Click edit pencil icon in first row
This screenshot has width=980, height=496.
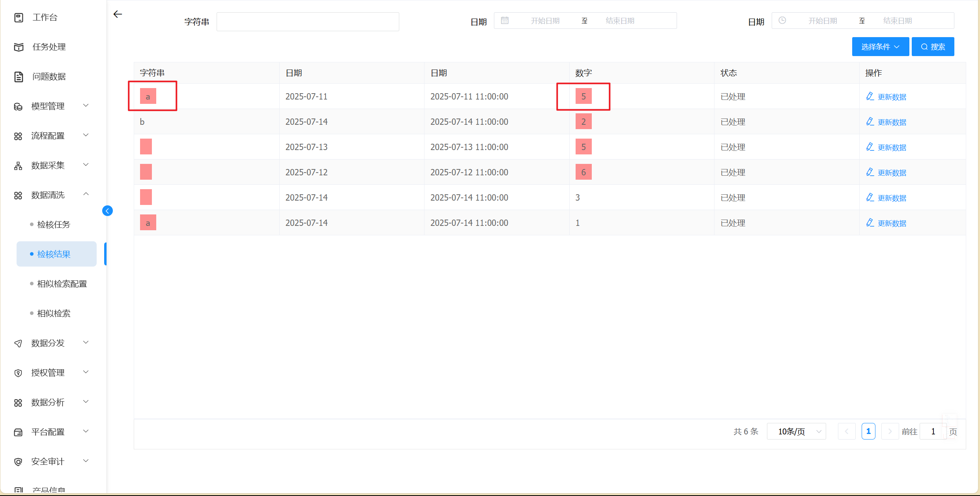click(x=870, y=96)
